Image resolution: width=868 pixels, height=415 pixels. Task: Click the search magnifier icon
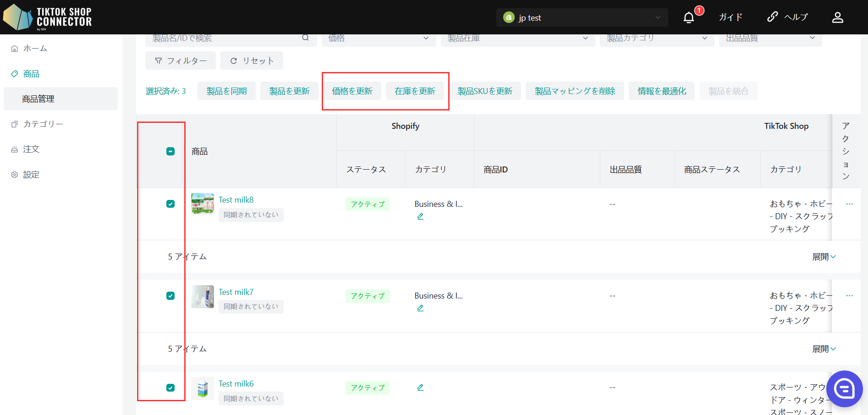point(306,38)
